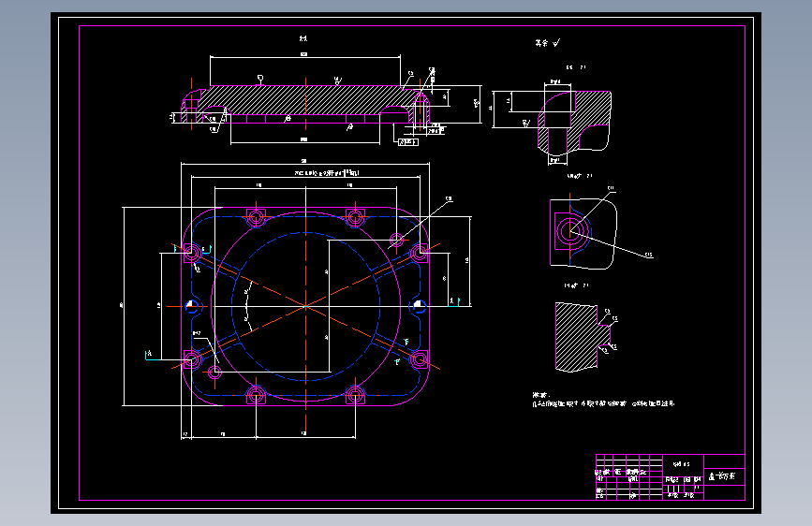Select the upper-right bolt hole on the top edge
Viewport: 812px width, 526px height.
click(355, 217)
